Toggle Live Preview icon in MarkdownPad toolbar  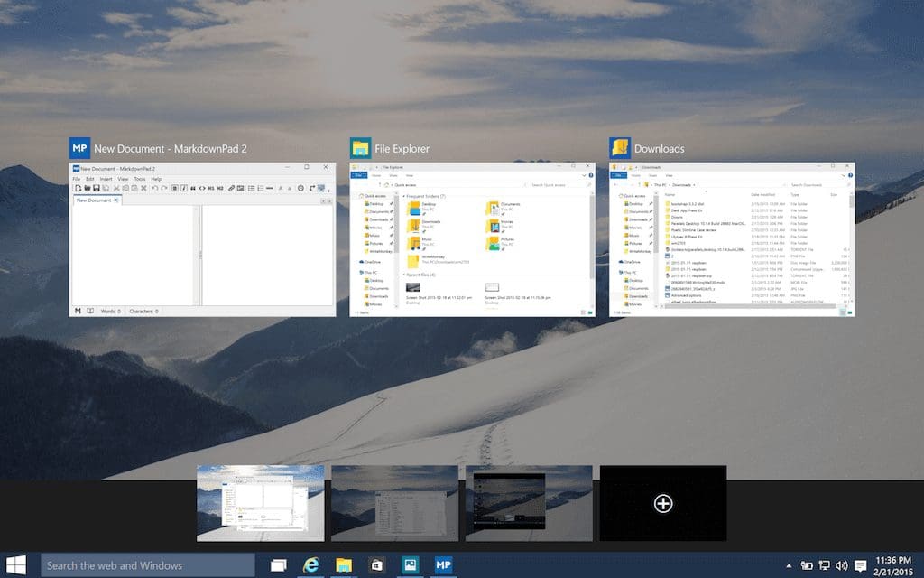pyautogui.click(x=321, y=188)
